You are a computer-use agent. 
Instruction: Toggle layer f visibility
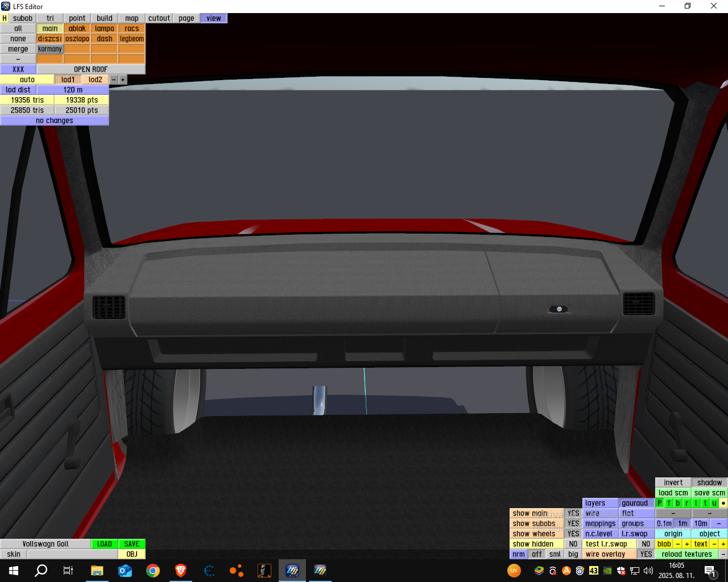tap(669, 503)
